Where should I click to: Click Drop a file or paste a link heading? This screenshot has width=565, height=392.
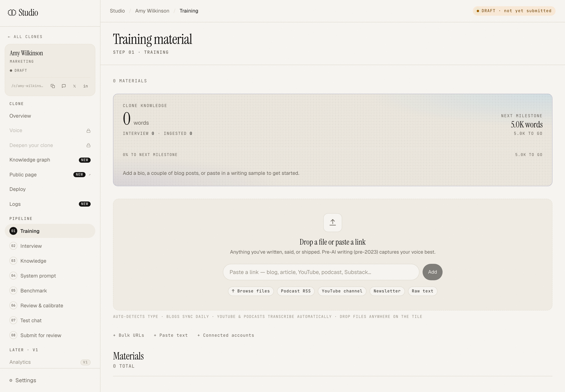tap(332, 242)
